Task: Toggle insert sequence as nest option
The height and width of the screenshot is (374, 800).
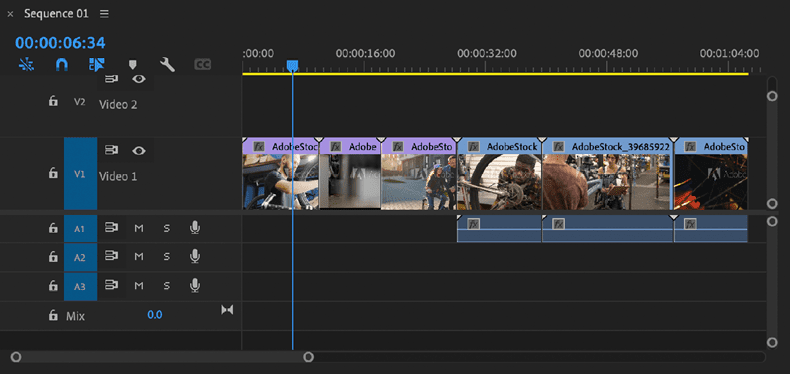Action: (x=26, y=64)
